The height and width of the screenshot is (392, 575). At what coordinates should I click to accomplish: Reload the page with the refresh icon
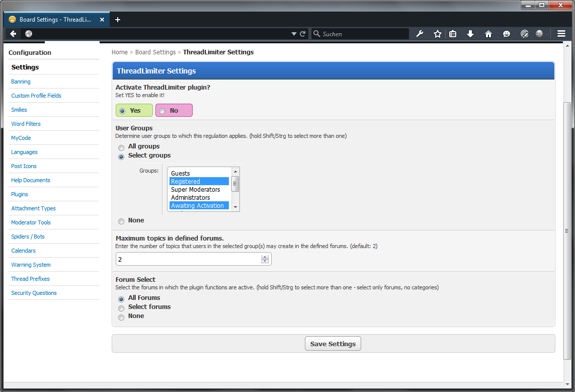[x=303, y=34]
